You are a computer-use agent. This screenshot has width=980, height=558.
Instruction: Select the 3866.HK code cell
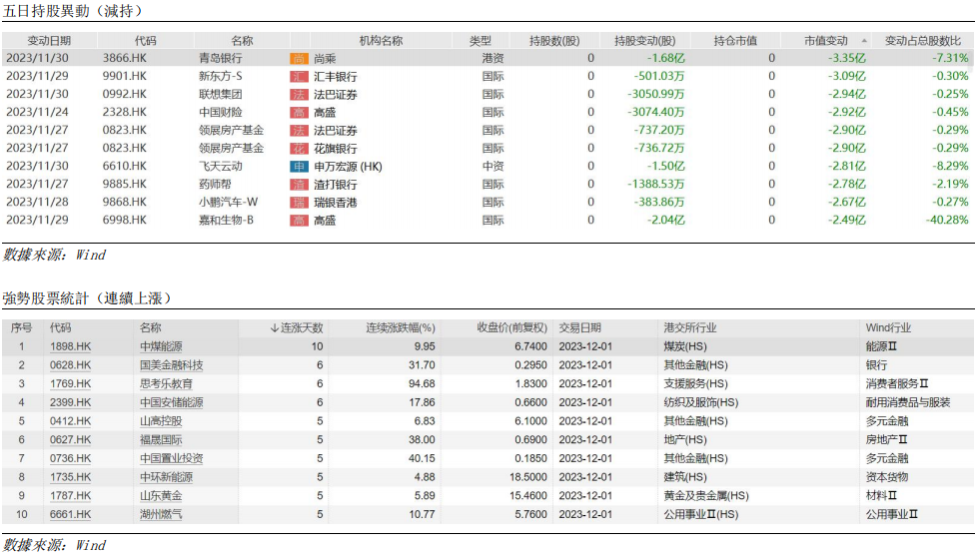tap(125, 58)
